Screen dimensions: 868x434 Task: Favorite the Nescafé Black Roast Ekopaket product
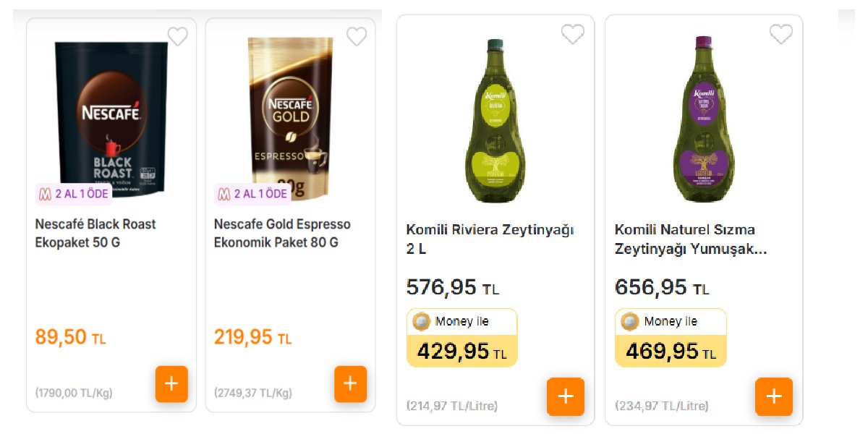tap(177, 36)
